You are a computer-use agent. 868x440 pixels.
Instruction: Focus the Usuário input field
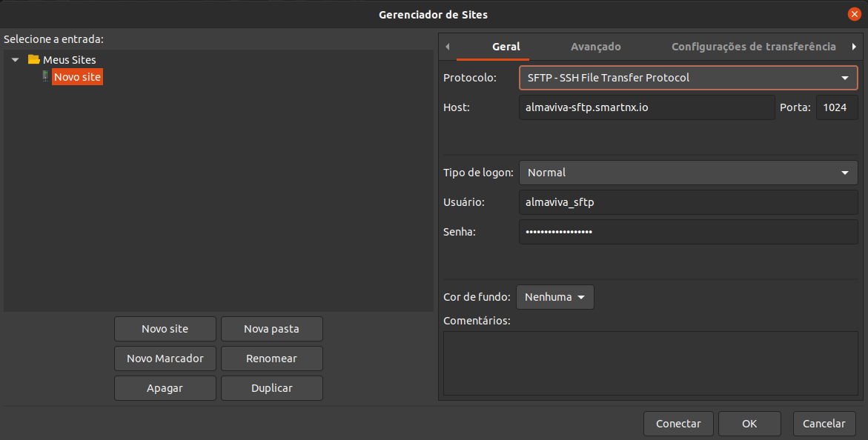coord(688,202)
